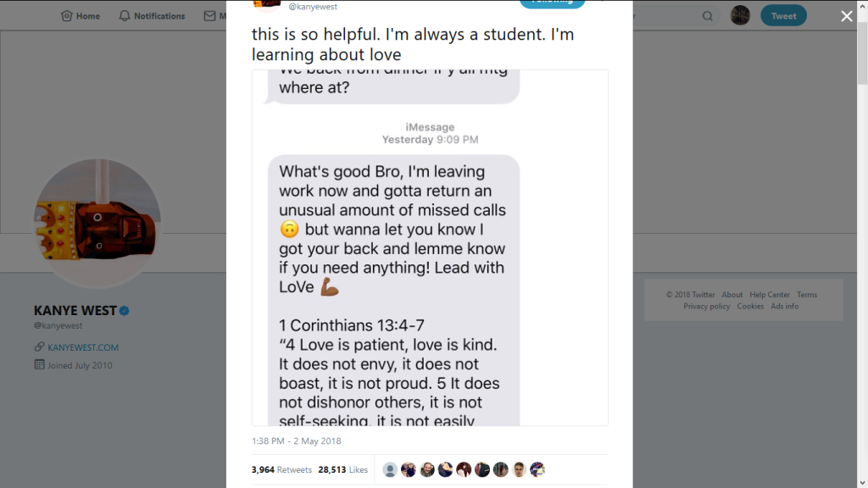
Task: Toggle the Following button on the tweet
Action: click(x=552, y=3)
